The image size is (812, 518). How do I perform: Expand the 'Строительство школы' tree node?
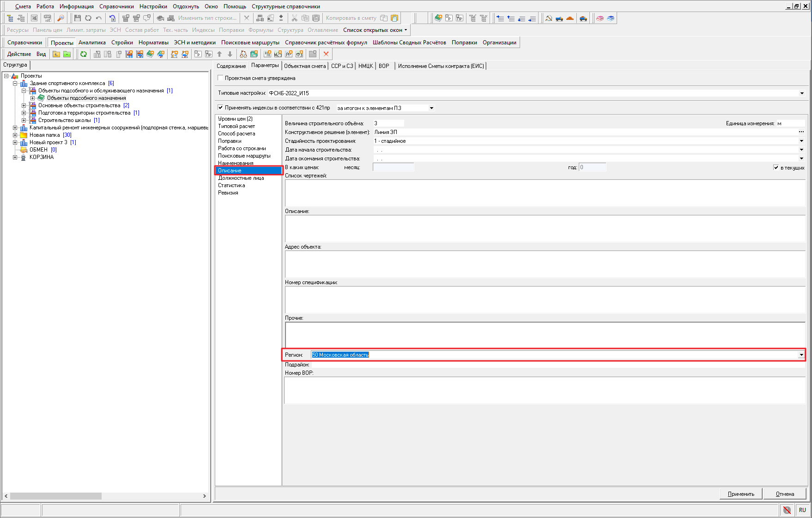coord(24,120)
